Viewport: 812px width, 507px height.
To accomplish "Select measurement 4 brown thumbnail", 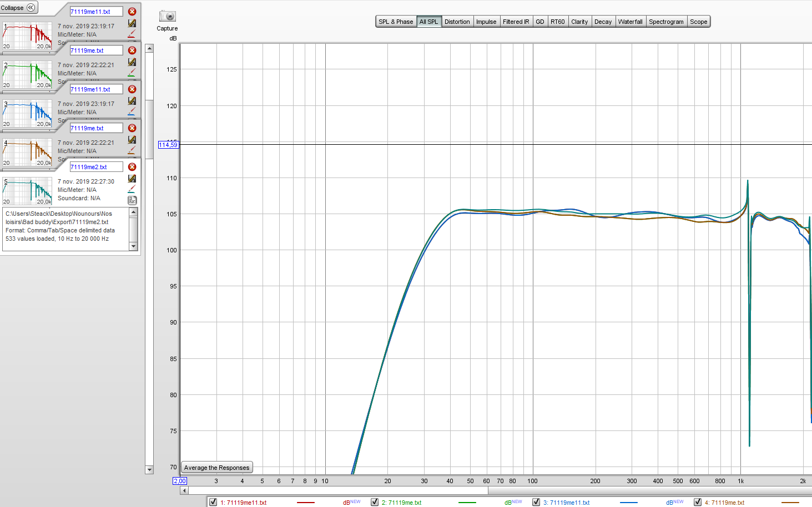I will point(27,153).
